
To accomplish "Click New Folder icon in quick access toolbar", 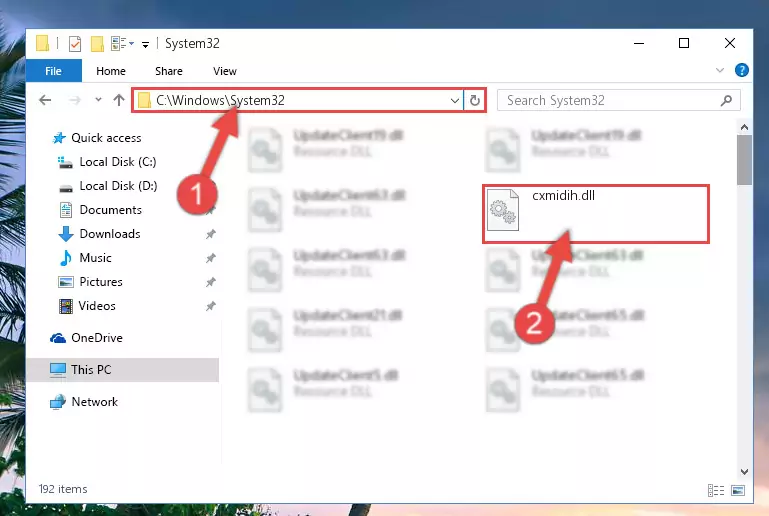I will 97,44.
